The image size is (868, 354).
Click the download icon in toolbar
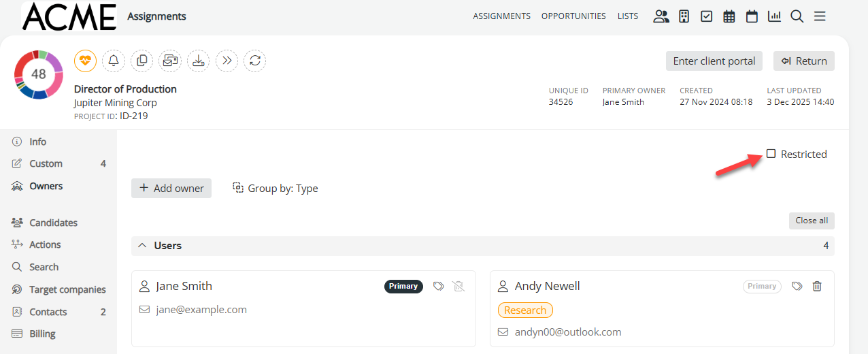click(x=198, y=61)
